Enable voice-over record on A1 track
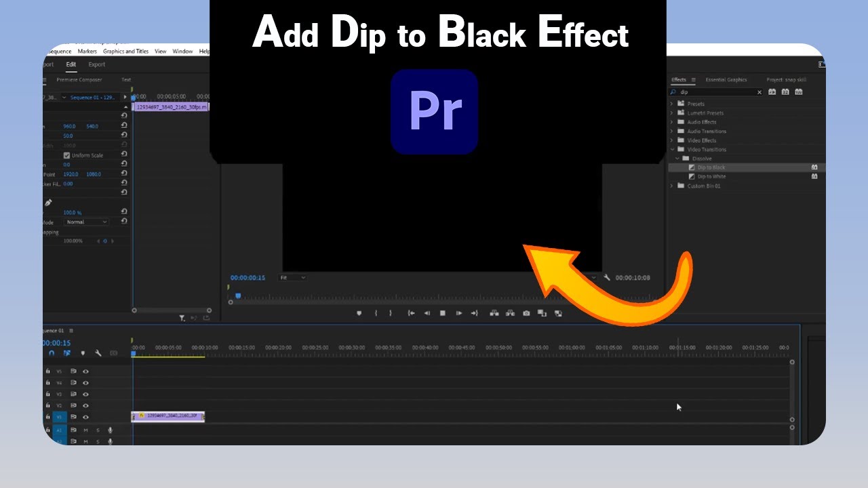The width and height of the screenshot is (868, 488). tap(110, 430)
